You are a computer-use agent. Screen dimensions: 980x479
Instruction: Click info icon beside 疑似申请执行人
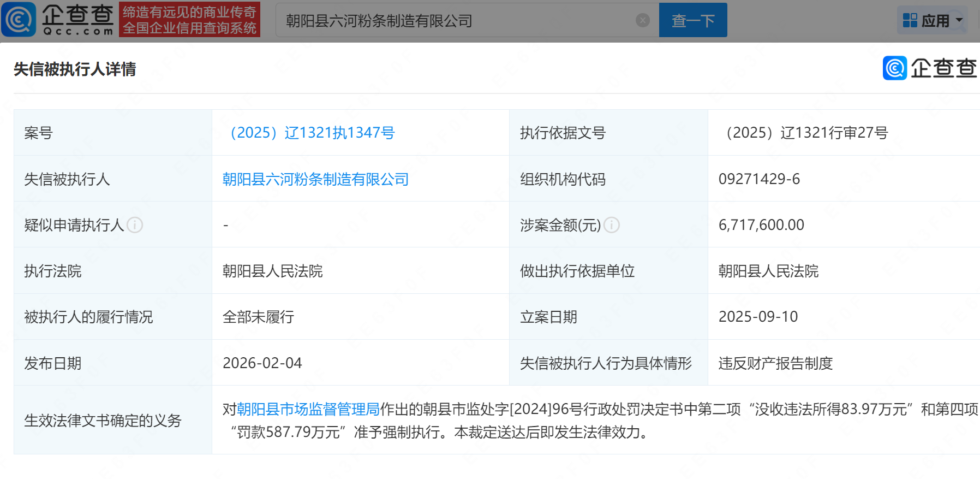(135, 225)
